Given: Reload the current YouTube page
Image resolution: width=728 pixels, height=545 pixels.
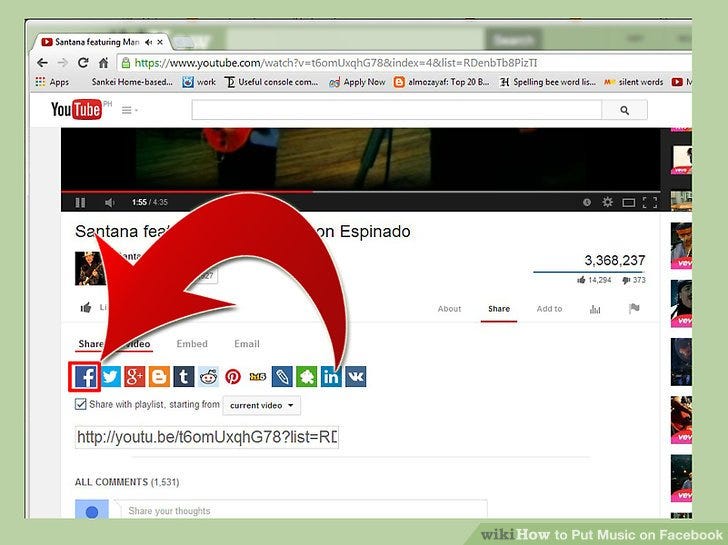Looking at the screenshot, I should [x=83, y=63].
